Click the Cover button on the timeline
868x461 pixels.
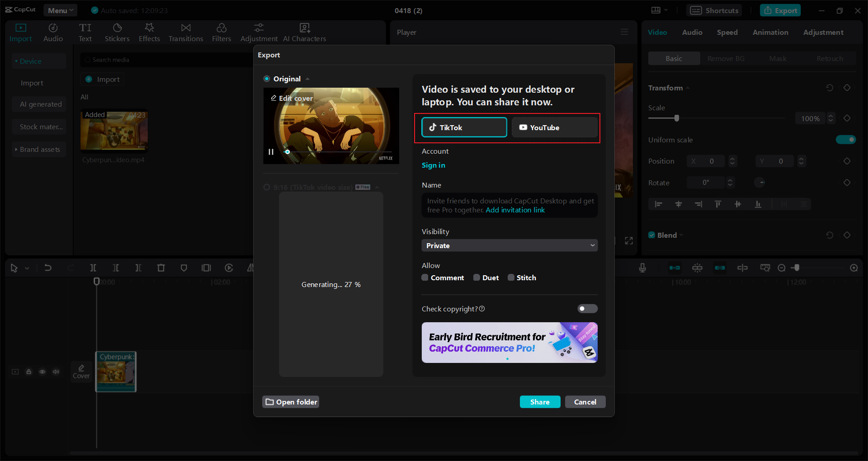point(81,372)
